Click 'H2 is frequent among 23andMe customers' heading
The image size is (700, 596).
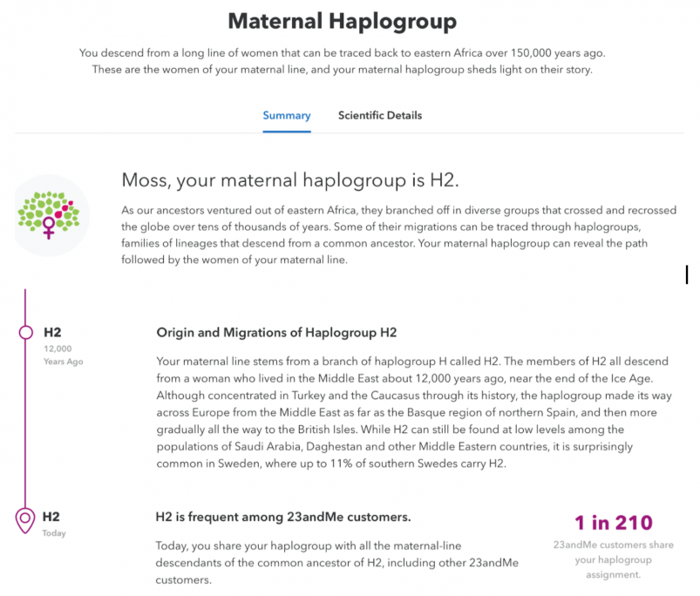point(283,517)
